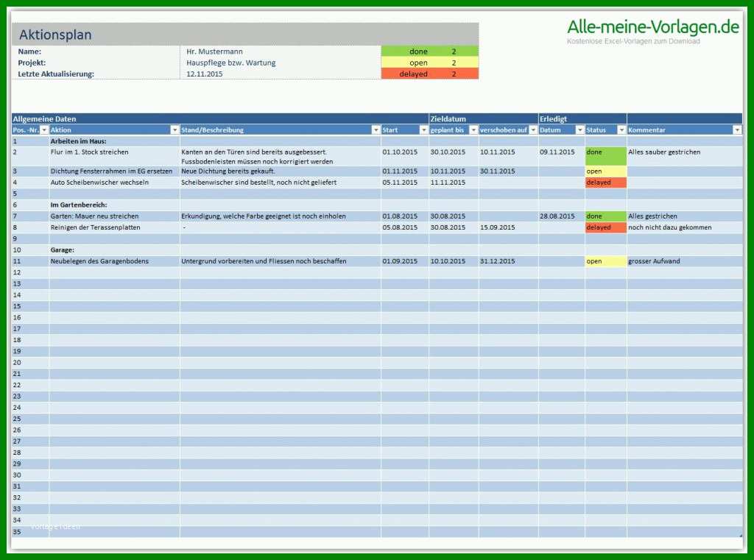Open the geplant bis filter dropdown

473,130
